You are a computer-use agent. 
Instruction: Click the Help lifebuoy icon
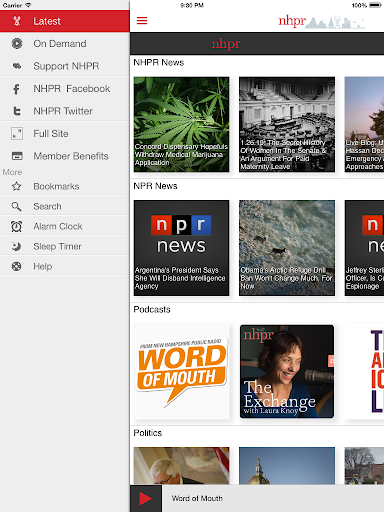[17, 266]
